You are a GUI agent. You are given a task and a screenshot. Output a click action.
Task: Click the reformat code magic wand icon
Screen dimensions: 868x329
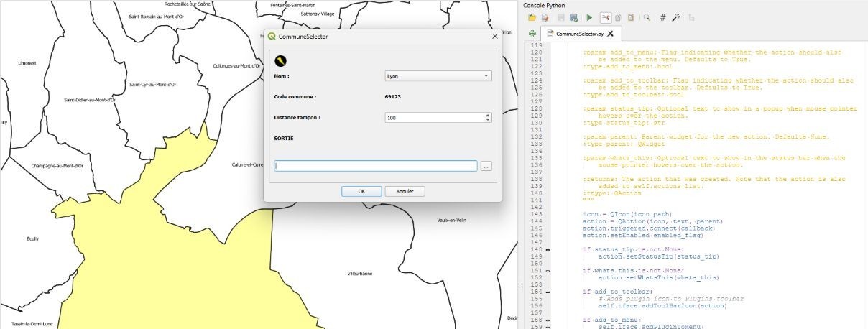(676, 17)
